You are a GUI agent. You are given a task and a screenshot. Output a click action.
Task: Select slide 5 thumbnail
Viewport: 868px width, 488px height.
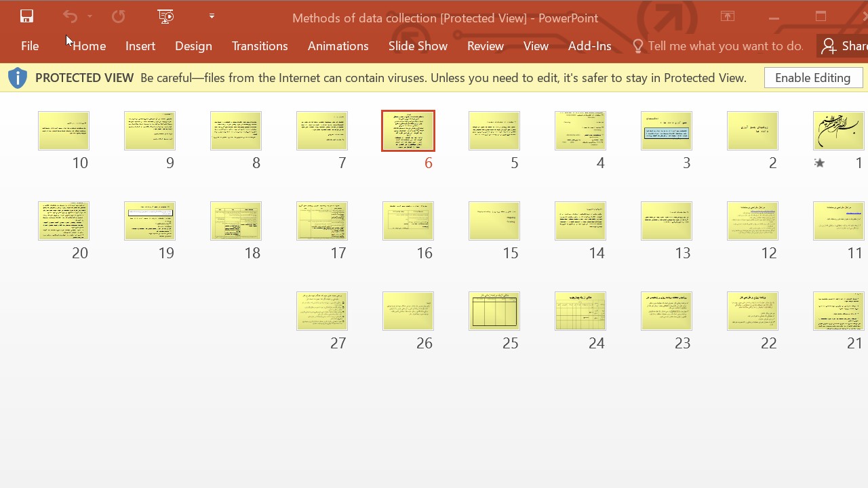click(x=494, y=131)
